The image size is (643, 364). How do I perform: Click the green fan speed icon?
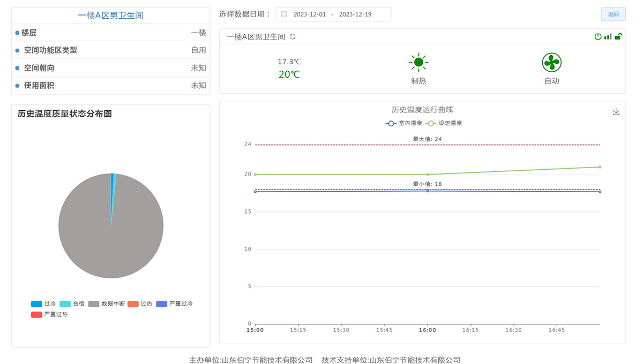point(551,63)
